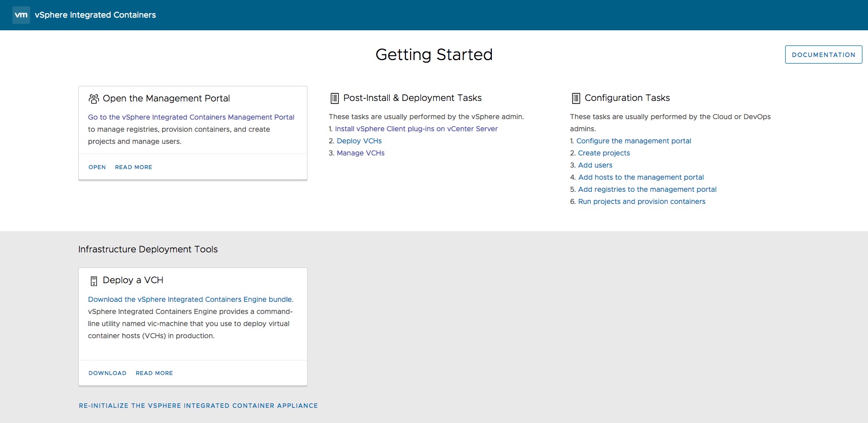Click the Post-Install & Deployment Tasks heading

point(413,98)
